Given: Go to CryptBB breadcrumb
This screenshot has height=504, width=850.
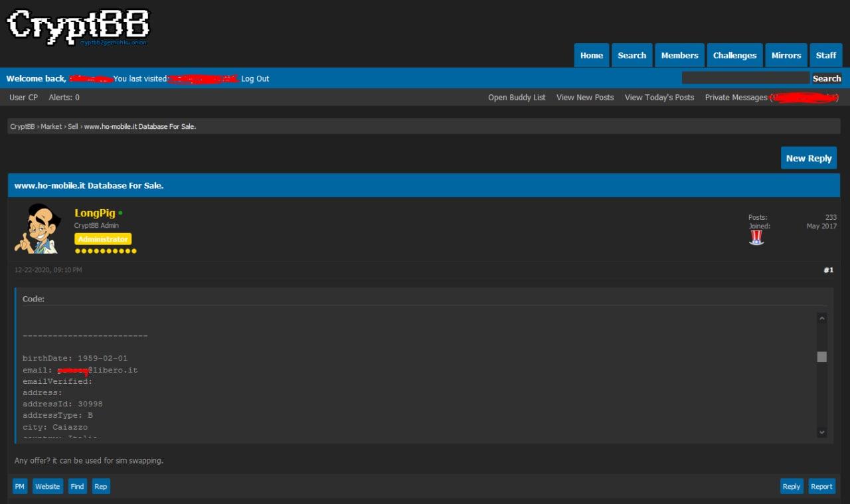Looking at the screenshot, I should click(x=22, y=126).
